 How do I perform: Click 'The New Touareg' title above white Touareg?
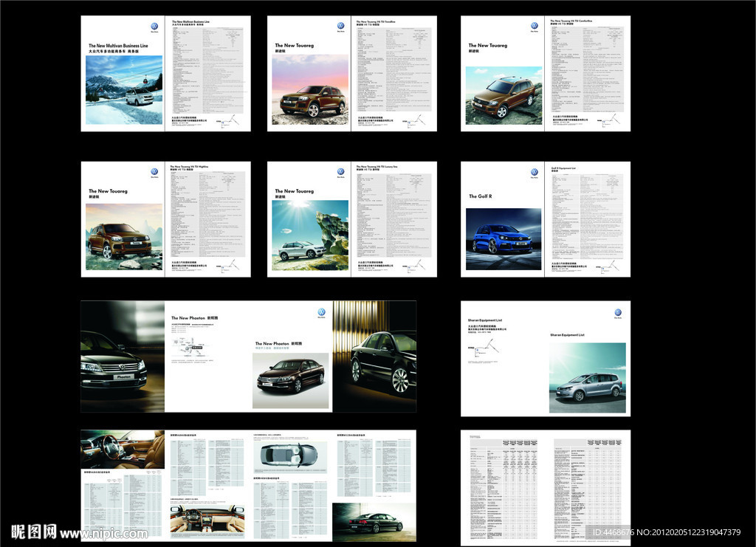coord(294,191)
